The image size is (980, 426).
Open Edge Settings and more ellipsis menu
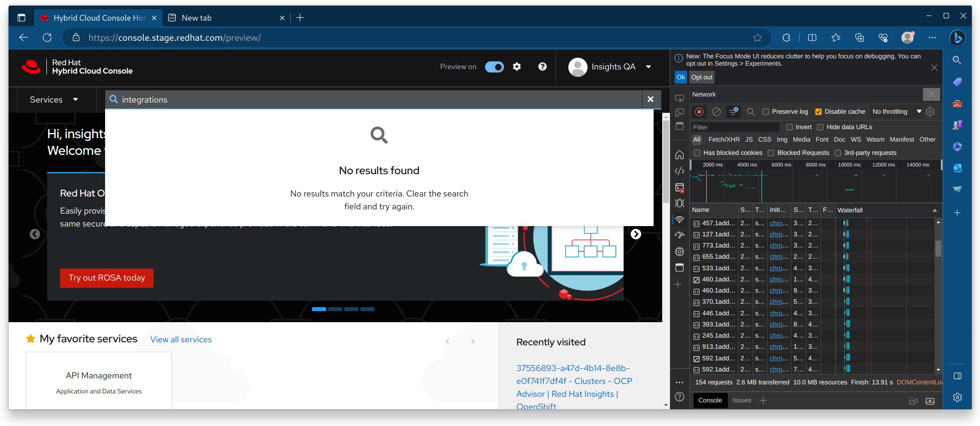pyautogui.click(x=932, y=38)
